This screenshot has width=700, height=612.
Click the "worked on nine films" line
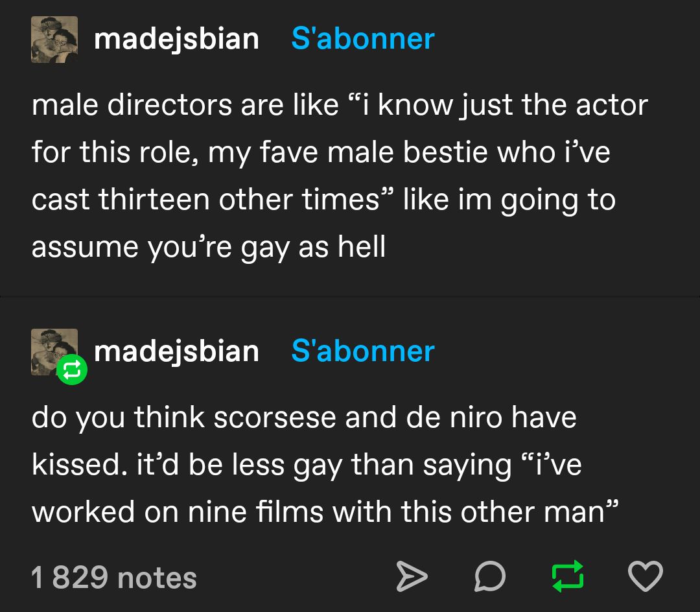[322, 512]
